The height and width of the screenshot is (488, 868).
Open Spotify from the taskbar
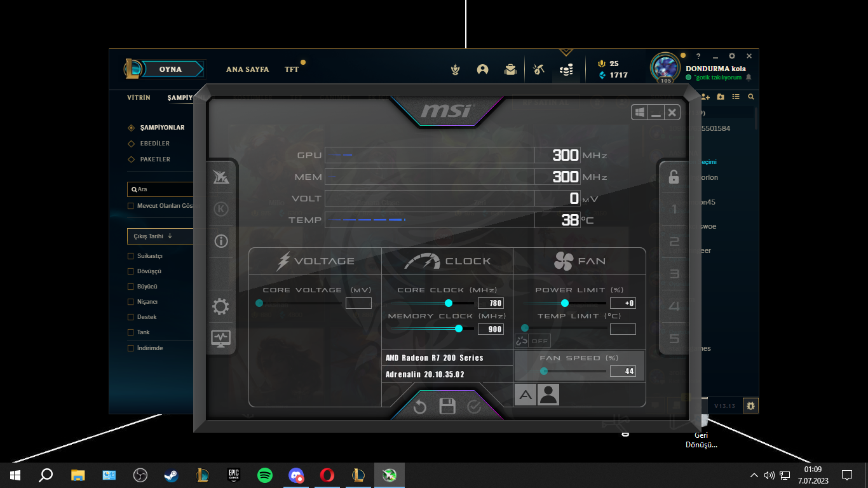265,475
